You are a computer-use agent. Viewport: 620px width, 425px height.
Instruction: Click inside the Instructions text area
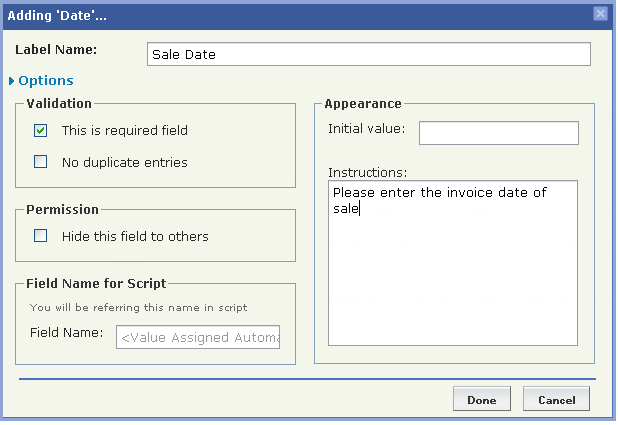452,262
